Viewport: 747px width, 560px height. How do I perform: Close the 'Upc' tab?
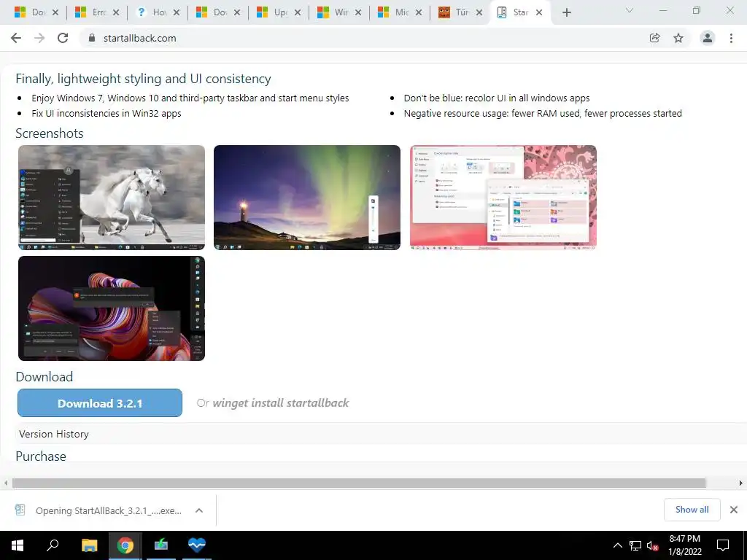(298, 13)
